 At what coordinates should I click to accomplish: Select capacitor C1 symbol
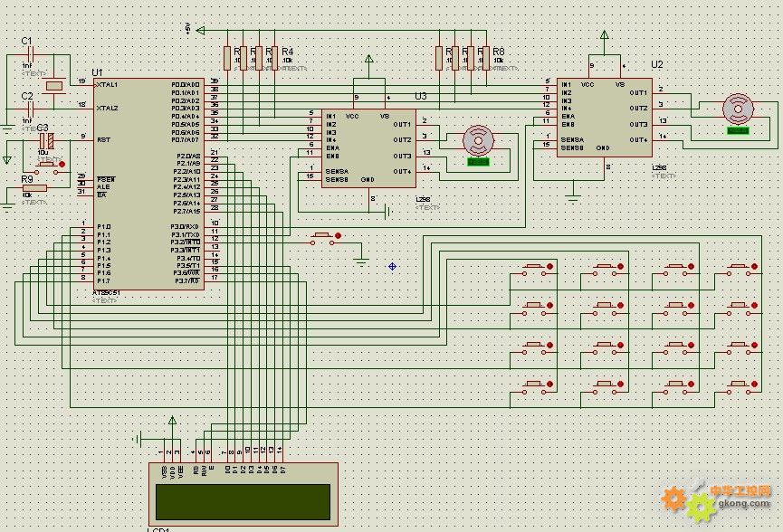[30, 54]
